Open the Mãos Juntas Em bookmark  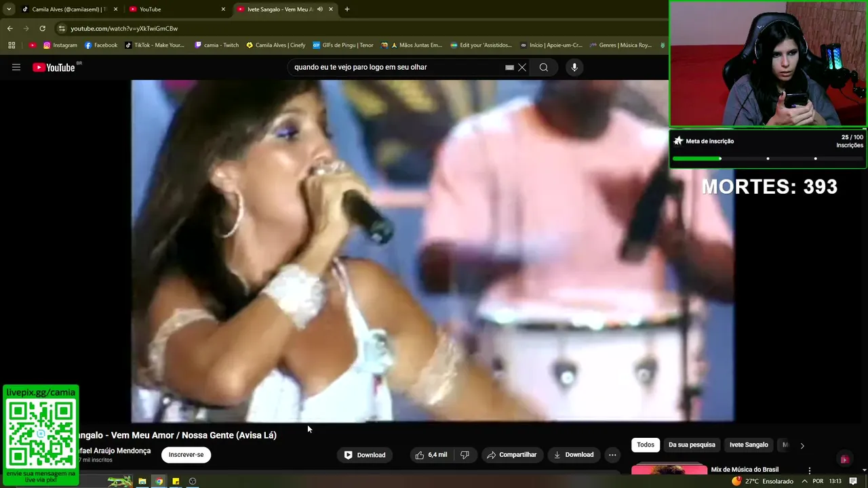click(412, 45)
